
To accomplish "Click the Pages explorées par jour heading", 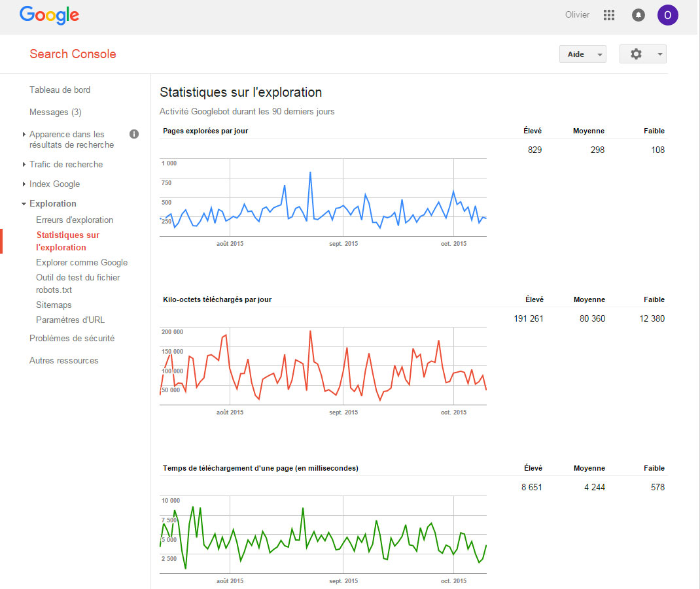I will pos(205,131).
